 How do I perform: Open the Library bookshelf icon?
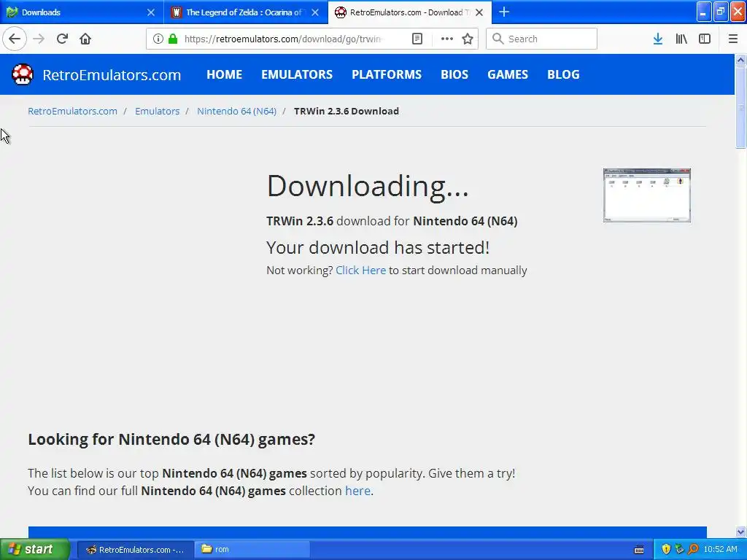click(x=681, y=39)
